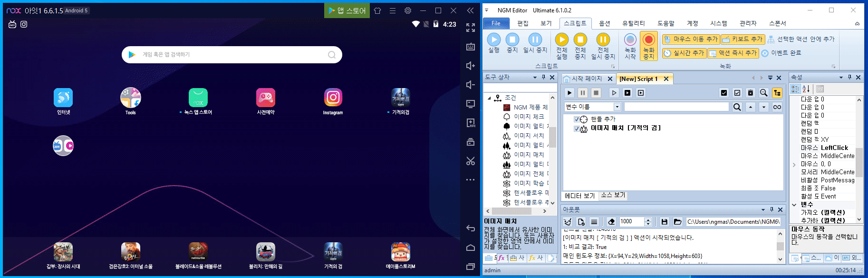Open quick access toolbar dropdown in title bar
This screenshot has height=278, width=868.
pyautogui.click(x=486, y=10)
